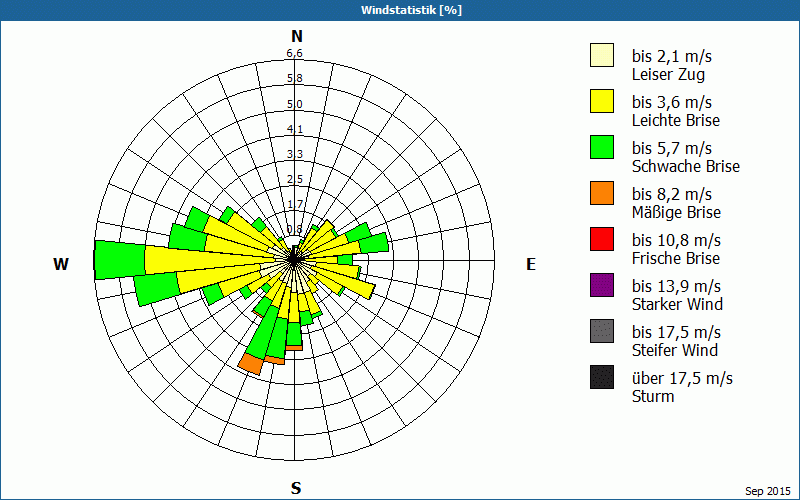
Task: Click the '5,8' ring scale value
Action: (294, 79)
